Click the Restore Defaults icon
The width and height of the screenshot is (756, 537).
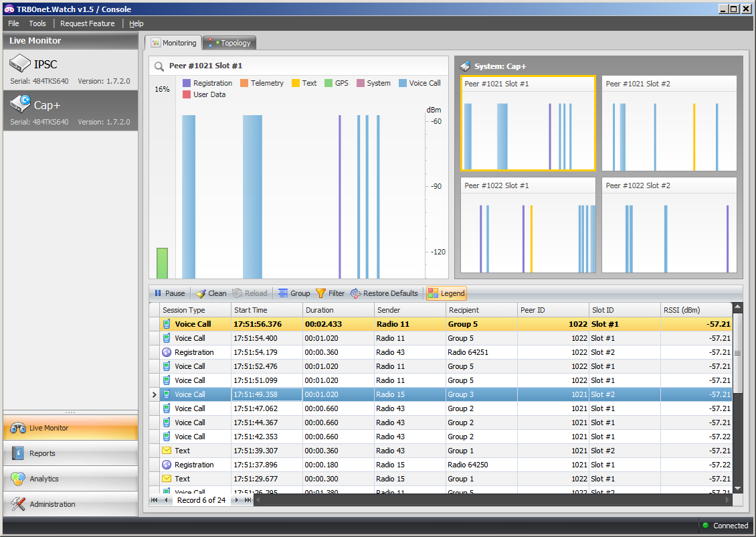pos(356,293)
